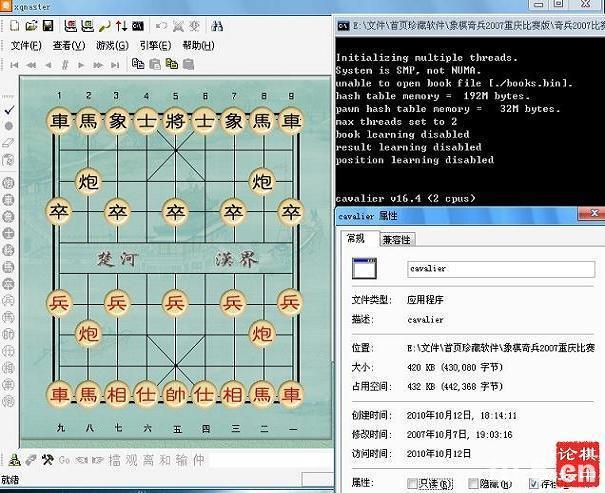The height and width of the screenshot is (493, 605).
Task: Click the cavalier filename input field
Action: pyautogui.click(x=501, y=269)
